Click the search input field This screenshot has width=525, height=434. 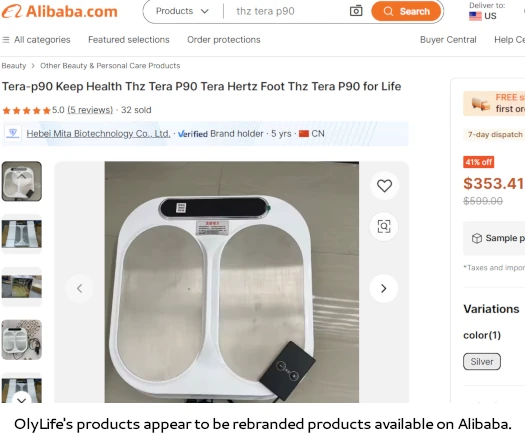[288, 11]
